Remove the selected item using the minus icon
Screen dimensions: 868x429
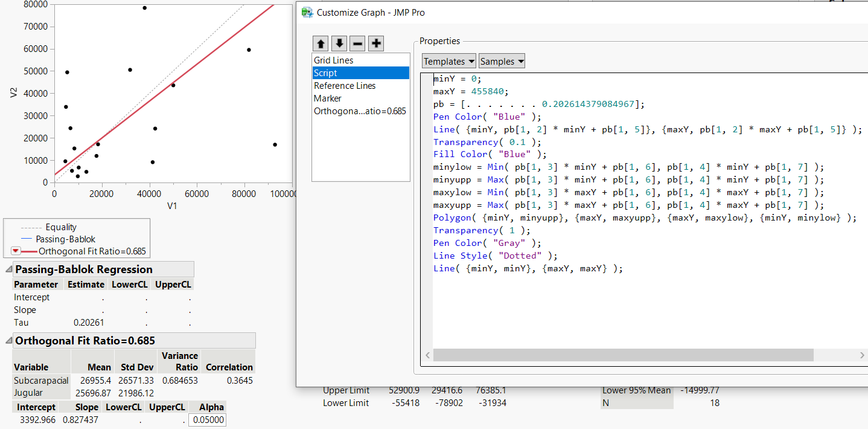coord(358,43)
